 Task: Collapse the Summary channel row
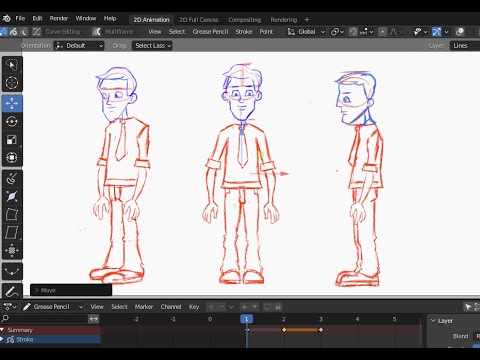coord(2,330)
